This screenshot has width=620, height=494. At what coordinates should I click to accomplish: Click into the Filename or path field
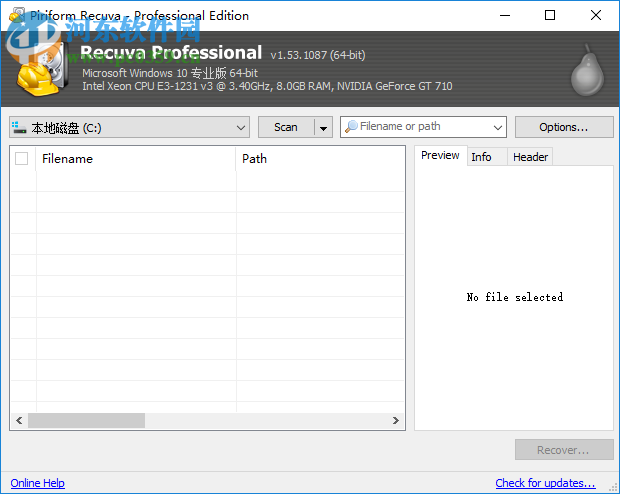(423, 127)
